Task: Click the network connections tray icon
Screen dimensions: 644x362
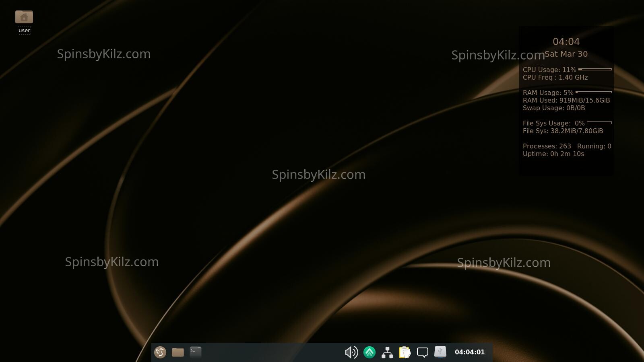Action: [387, 352]
